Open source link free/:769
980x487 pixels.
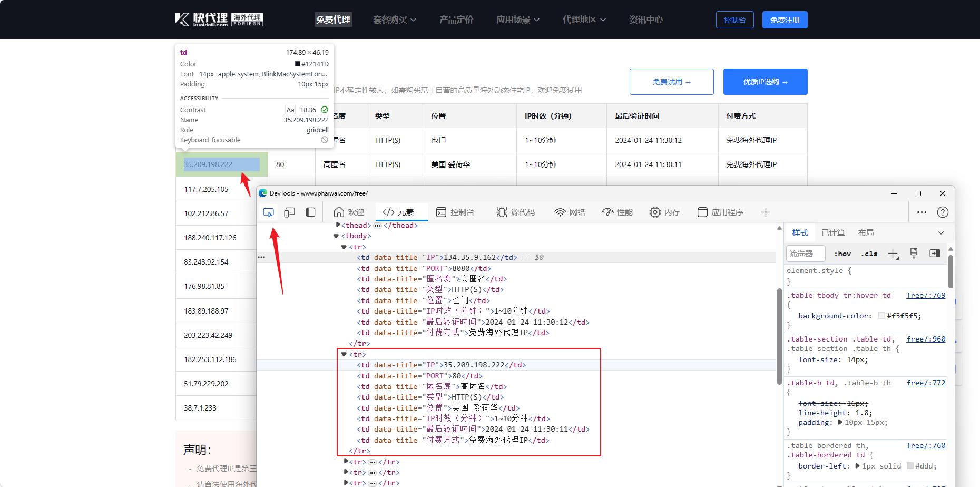point(926,295)
